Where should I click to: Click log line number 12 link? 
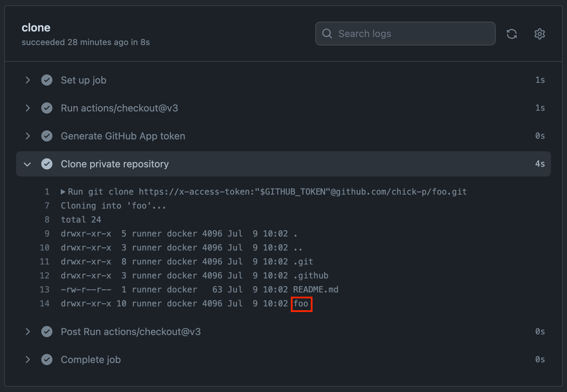coord(45,276)
